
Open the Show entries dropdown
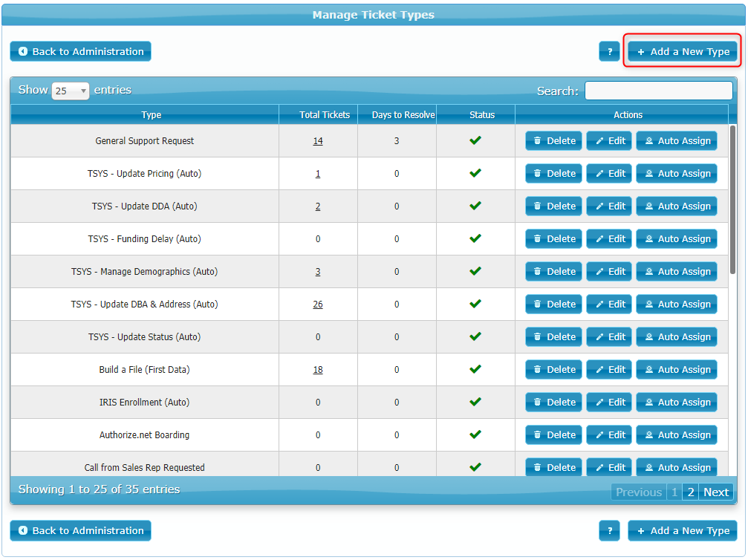[x=71, y=91]
